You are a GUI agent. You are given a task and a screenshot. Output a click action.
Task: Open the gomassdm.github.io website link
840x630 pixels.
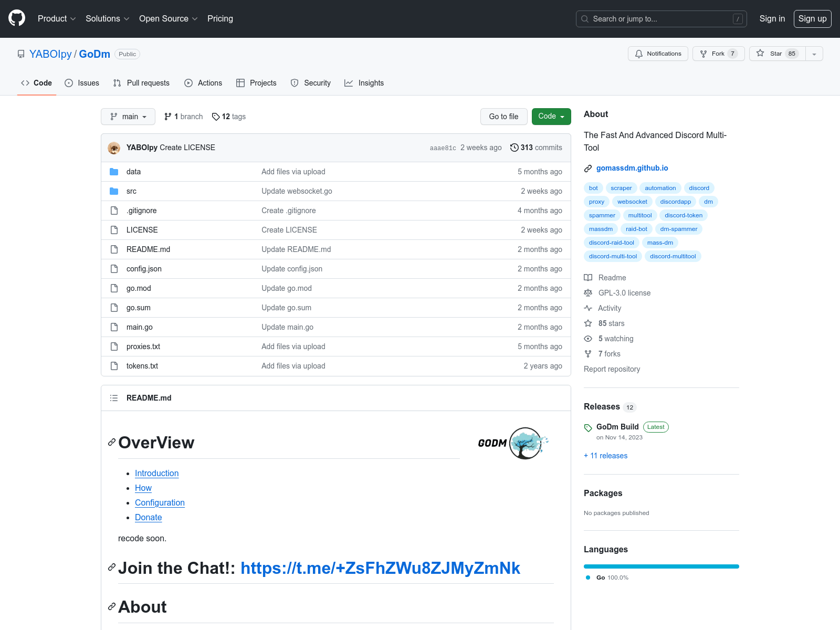click(632, 168)
